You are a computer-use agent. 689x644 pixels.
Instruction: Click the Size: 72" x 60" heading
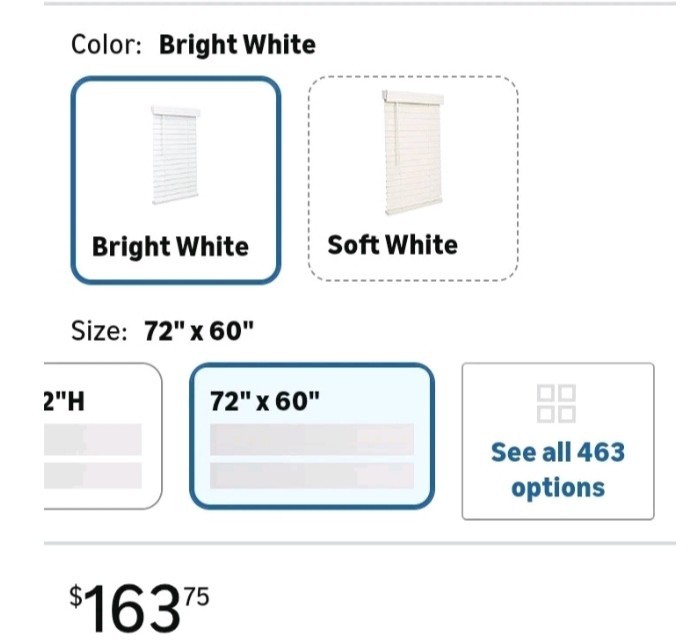tap(163, 331)
